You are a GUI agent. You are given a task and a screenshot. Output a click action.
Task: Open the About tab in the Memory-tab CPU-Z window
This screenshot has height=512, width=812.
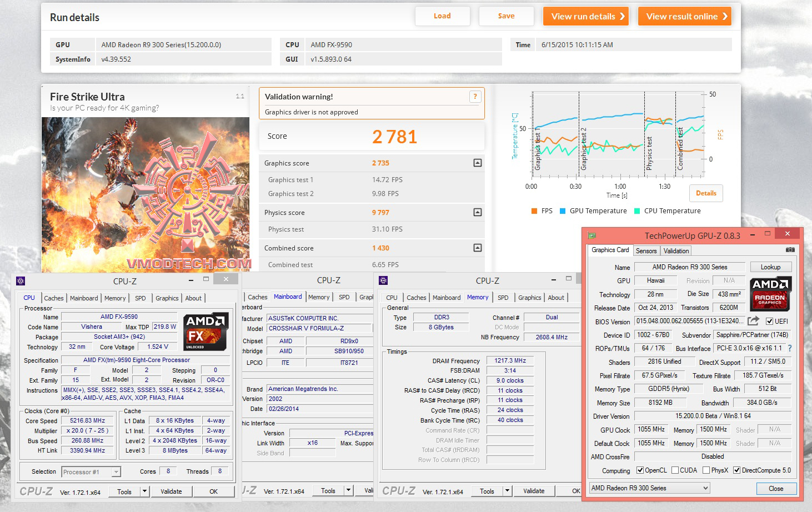point(556,298)
